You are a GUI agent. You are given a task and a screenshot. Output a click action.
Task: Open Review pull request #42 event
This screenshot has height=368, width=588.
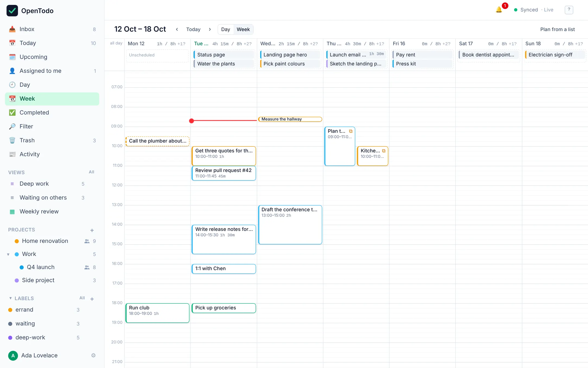pyautogui.click(x=224, y=173)
